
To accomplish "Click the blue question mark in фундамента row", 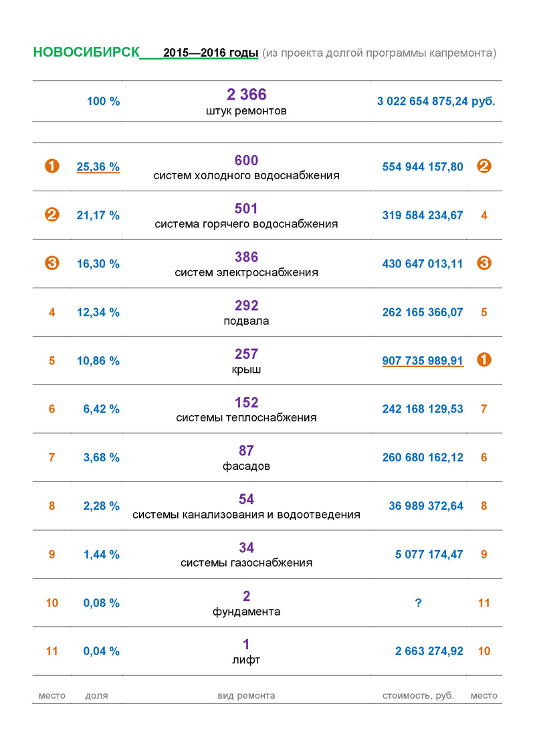I will click(x=418, y=603).
